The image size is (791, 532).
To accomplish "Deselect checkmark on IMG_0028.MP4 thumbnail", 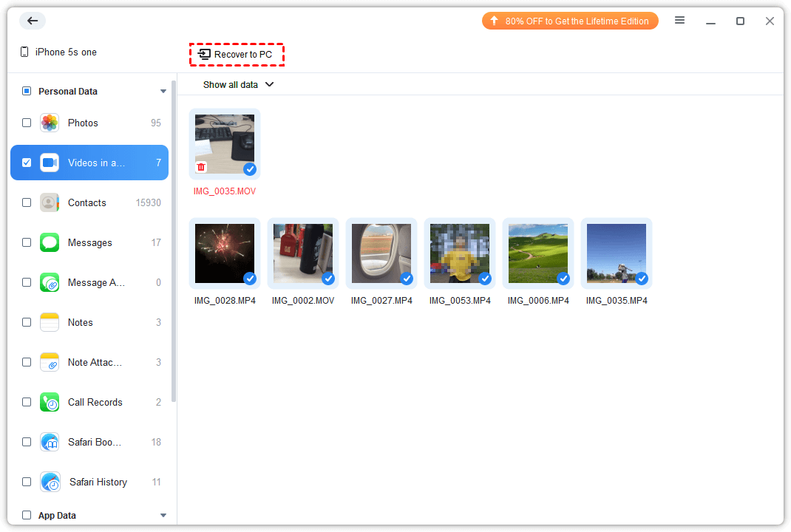I will point(250,279).
